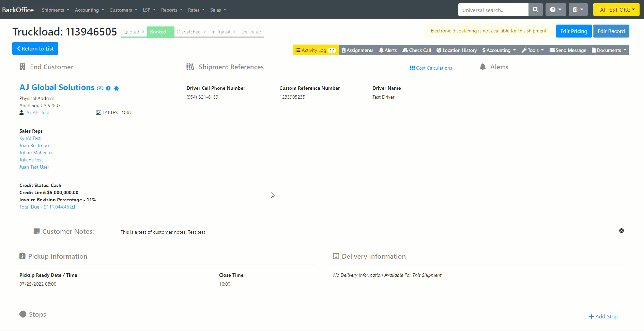Click the Pickup Information info icon

[x=22, y=256]
